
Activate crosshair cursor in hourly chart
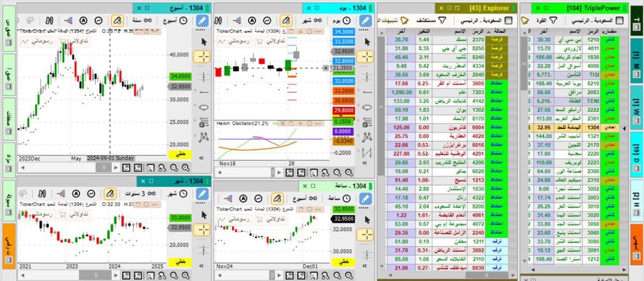pyautogui.click(x=365, y=235)
